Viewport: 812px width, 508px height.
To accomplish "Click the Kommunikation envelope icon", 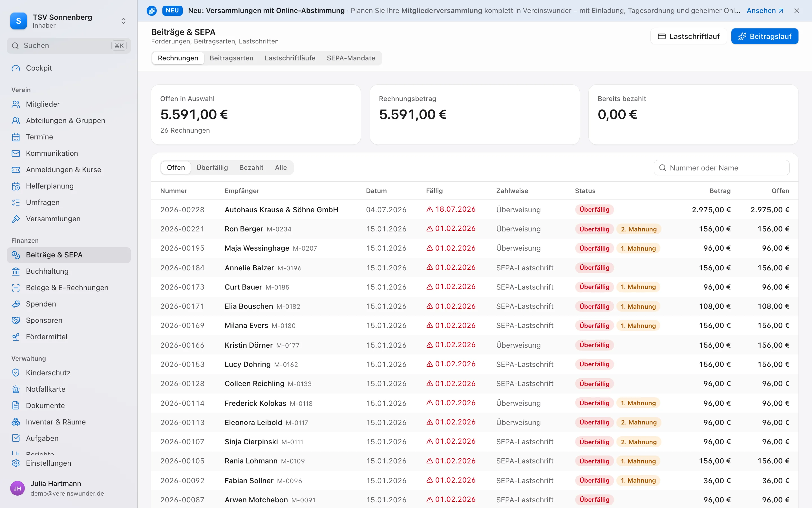I will pyautogui.click(x=16, y=154).
